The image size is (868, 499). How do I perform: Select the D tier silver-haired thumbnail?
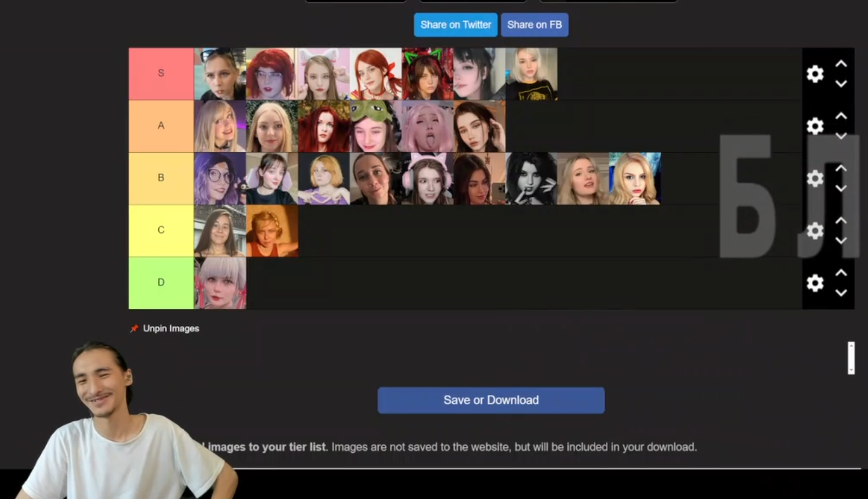(x=220, y=282)
